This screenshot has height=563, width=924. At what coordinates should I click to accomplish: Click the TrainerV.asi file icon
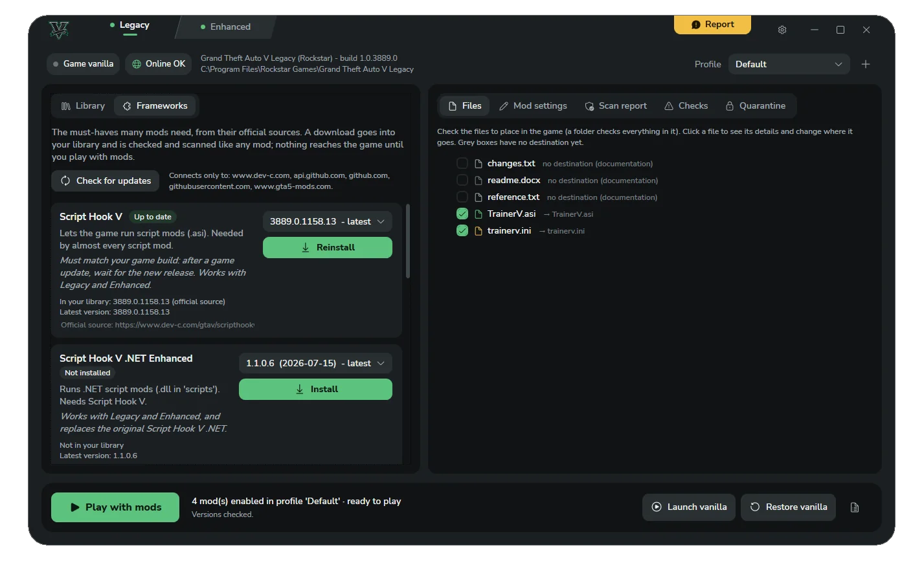point(479,214)
